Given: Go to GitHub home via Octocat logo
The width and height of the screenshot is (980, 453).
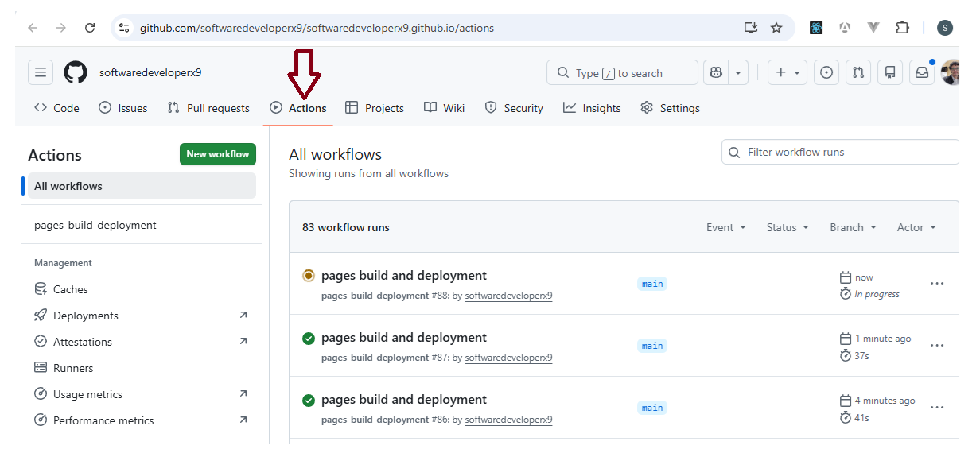Looking at the screenshot, I should click(76, 72).
